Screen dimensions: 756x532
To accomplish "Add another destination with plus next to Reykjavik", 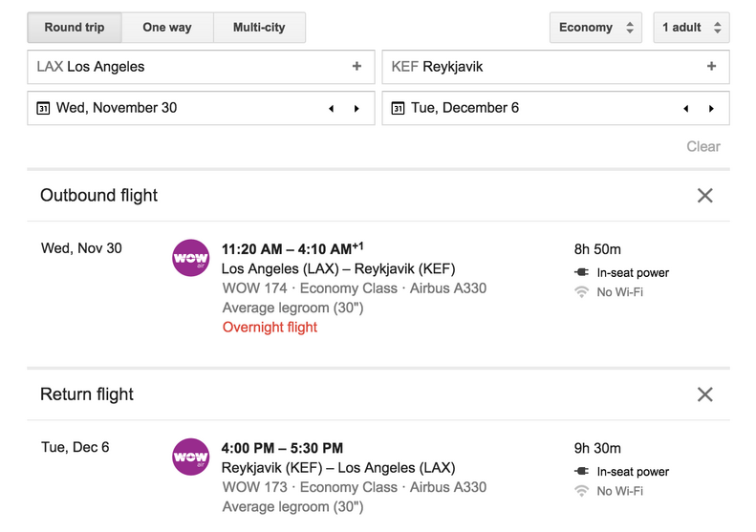I will click(x=712, y=66).
